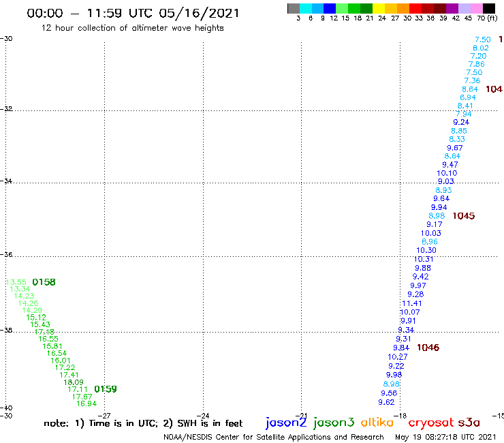This screenshot has height=443, width=504.
Task: Click the 15.43 wave height value
Action: click(40, 324)
